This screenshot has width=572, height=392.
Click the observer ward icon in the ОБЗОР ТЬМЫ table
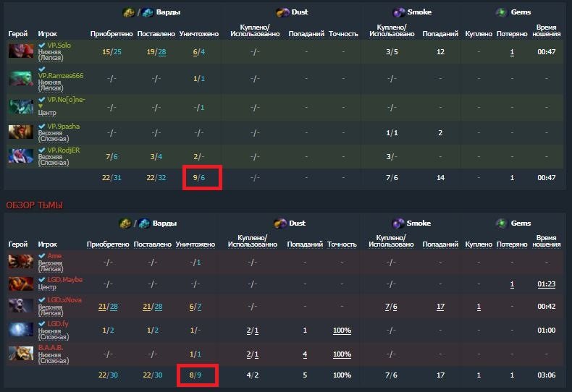tap(125, 223)
